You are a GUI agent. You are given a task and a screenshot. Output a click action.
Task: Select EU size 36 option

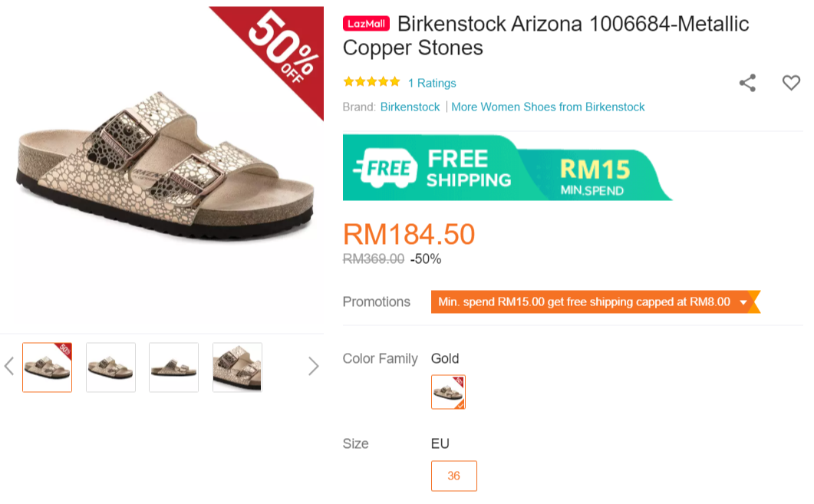point(454,476)
